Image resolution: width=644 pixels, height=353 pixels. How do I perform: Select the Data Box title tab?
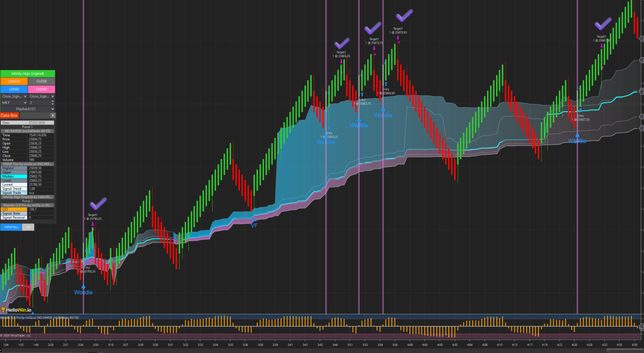click(9, 115)
